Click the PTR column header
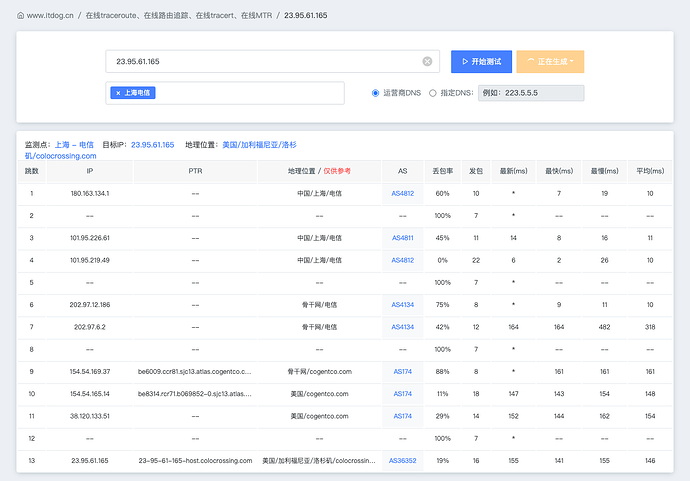This screenshot has height=481, width=690. pos(195,171)
